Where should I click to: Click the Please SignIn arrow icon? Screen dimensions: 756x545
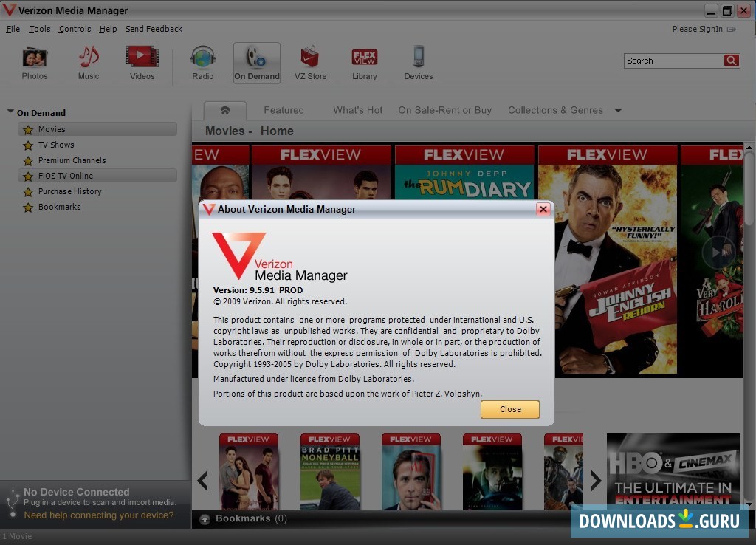click(x=732, y=30)
